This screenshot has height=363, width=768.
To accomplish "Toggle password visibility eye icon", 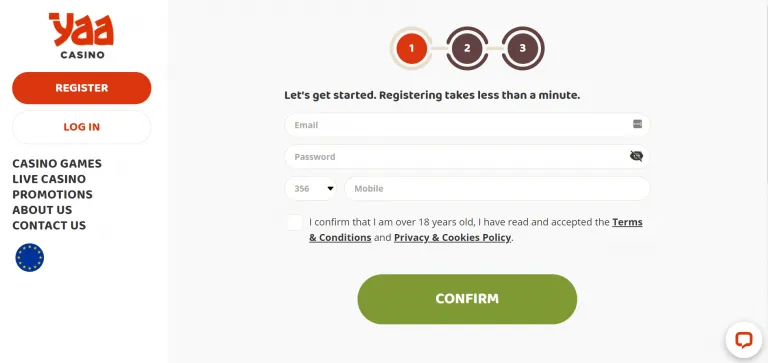I will point(636,156).
